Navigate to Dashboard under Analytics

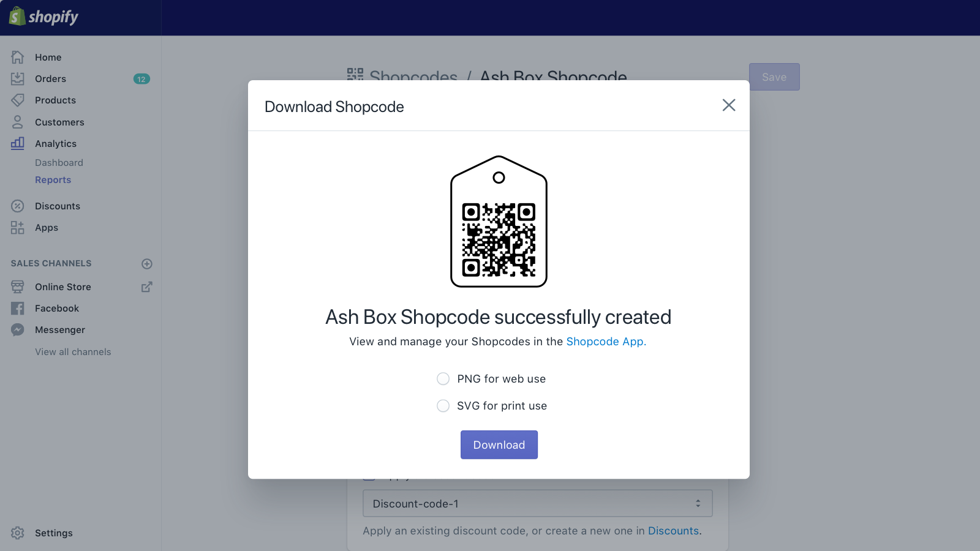59,162
